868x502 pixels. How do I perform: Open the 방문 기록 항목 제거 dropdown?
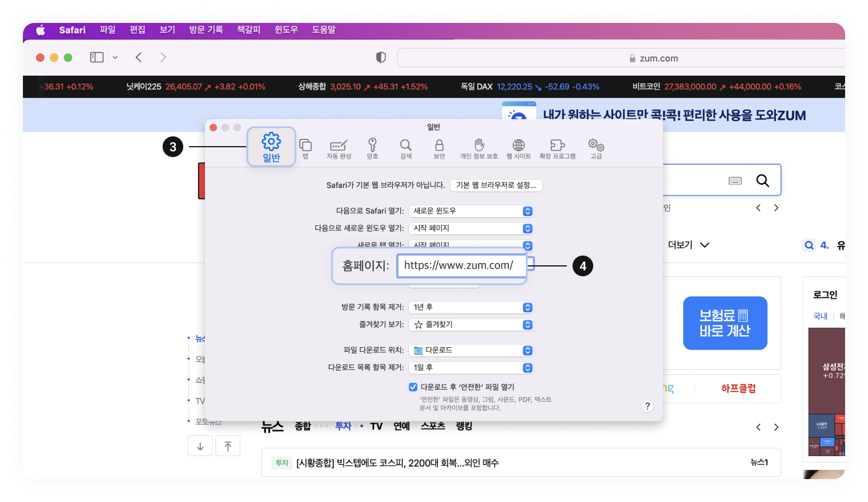(471, 307)
